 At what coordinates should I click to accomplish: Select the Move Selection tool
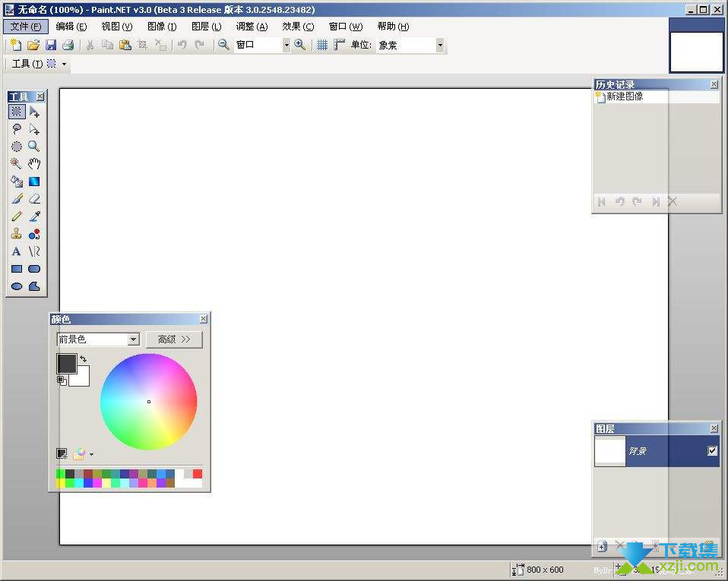click(x=34, y=129)
